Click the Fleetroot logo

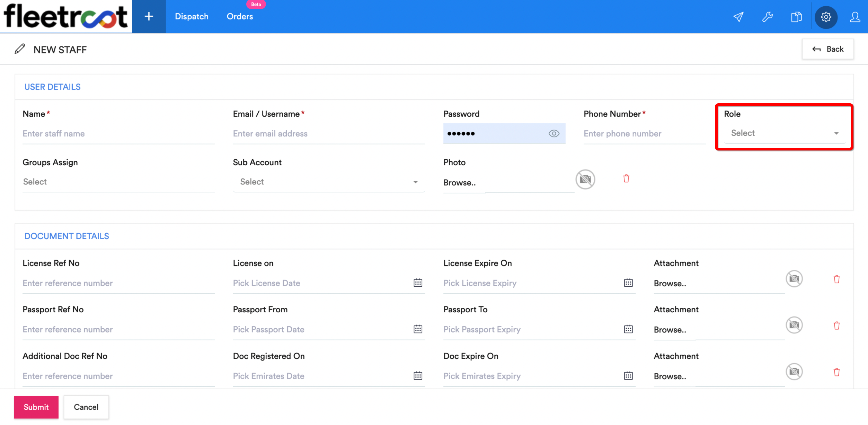pyautogui.click(x=66, y=16)
